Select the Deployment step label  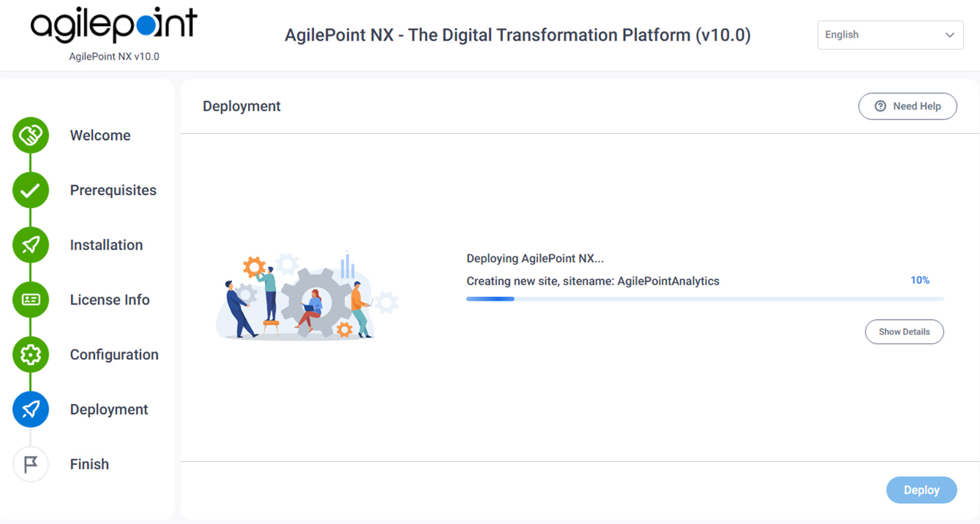point(109,409)
